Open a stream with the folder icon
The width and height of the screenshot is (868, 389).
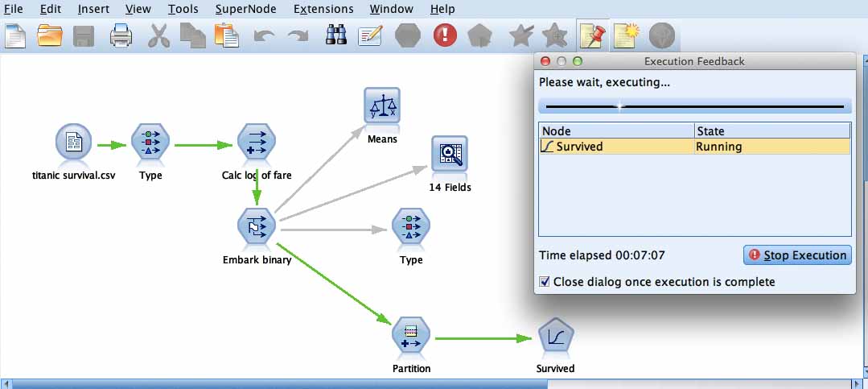(50, 36)
